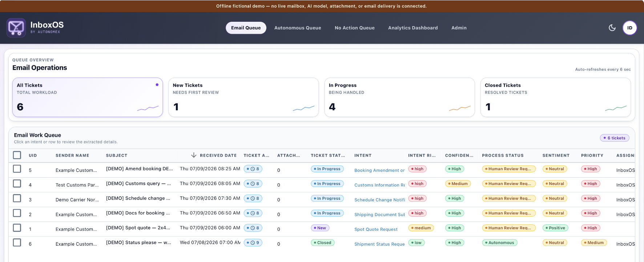Switch to Autonomous Queue tab
Viewport: 644px width, 262px height.
298,28
